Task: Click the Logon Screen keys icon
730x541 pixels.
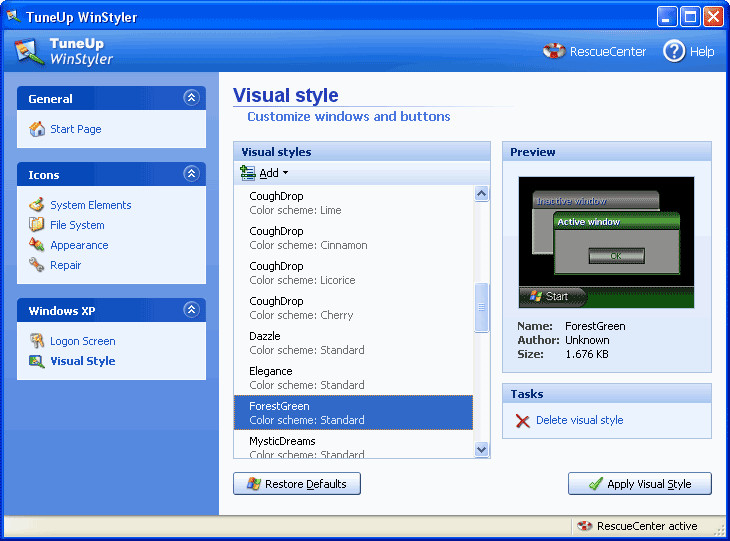Action: 36,341
